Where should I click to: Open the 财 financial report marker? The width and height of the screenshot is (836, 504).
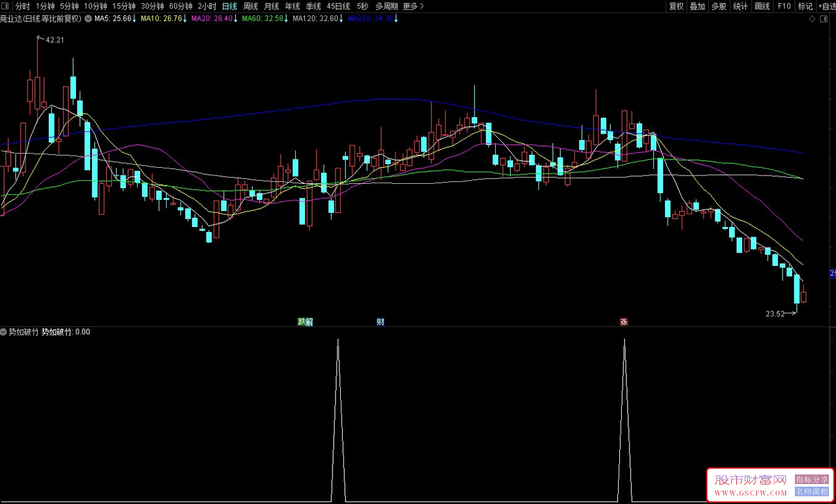coord(381,322)
